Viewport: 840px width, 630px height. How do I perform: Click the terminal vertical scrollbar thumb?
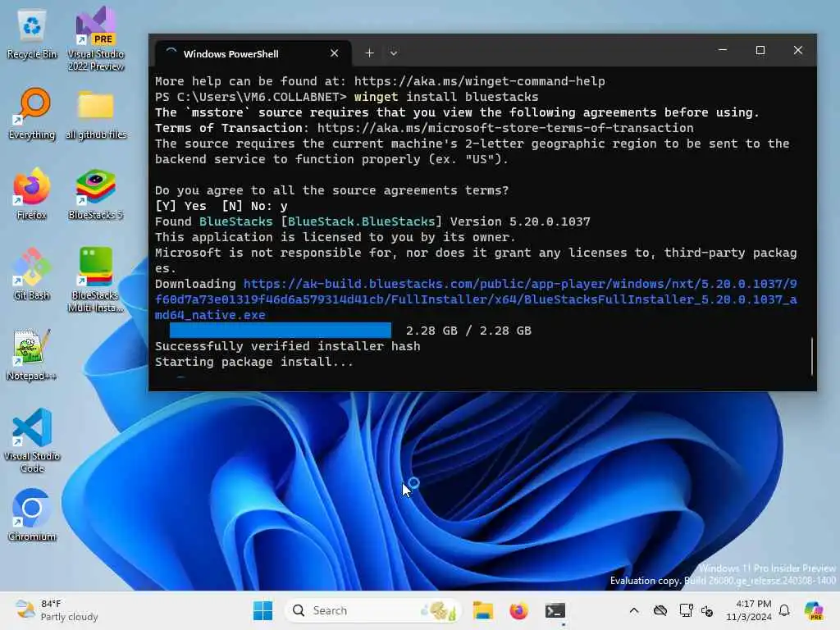pyautogui.click(x=812, y=356)
